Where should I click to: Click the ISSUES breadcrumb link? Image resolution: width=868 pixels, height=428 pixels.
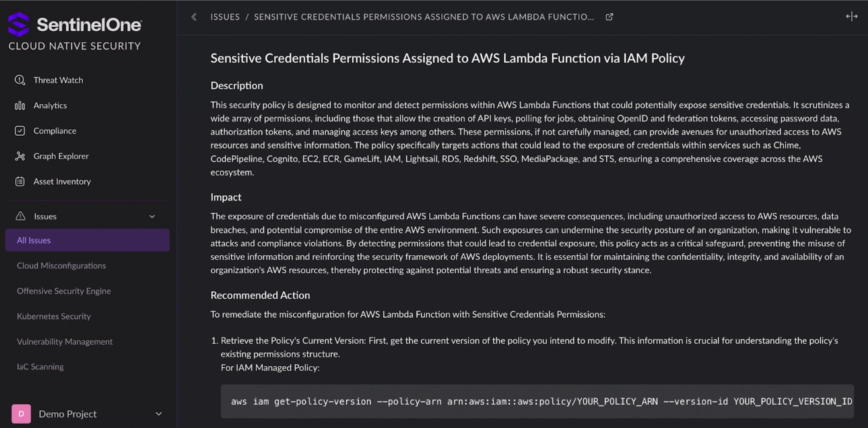(225, 17)
